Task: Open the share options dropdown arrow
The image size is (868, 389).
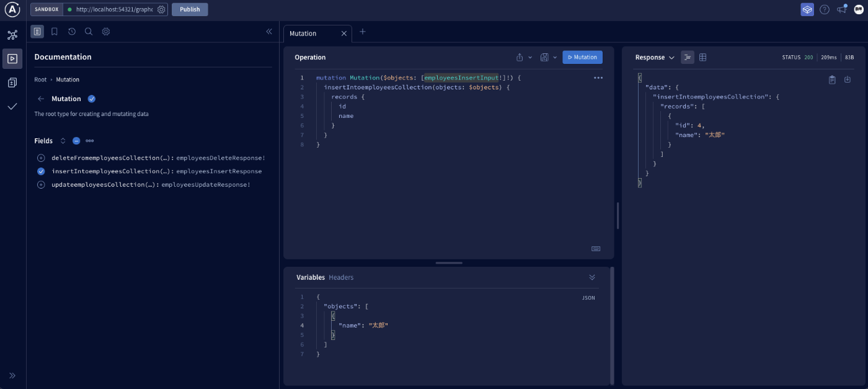Action: (530, 57)
